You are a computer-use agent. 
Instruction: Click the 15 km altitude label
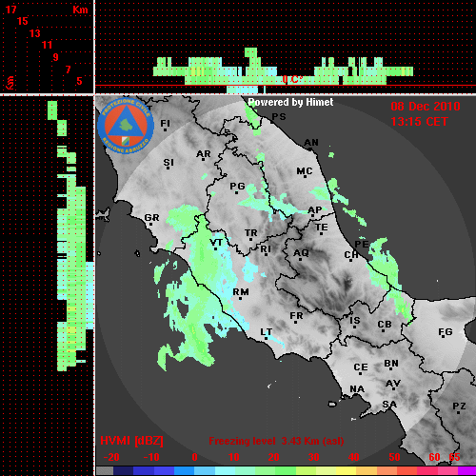click(23, 21)
